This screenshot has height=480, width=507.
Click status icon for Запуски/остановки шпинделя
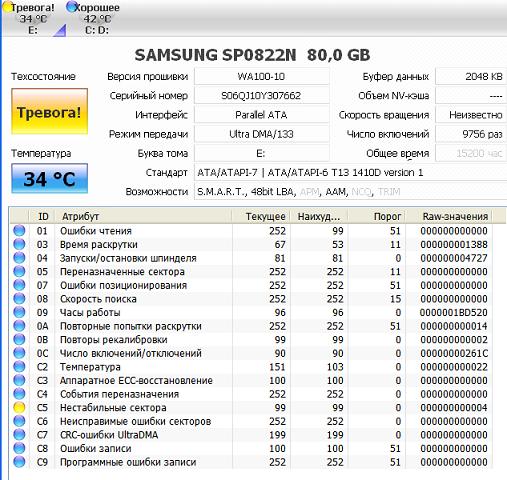(x=19, y=258)
